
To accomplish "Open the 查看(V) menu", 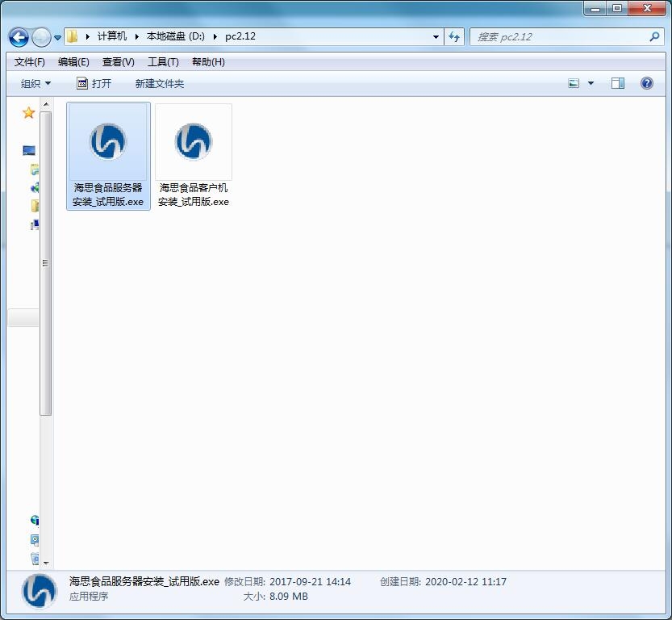I will (119, 62).
